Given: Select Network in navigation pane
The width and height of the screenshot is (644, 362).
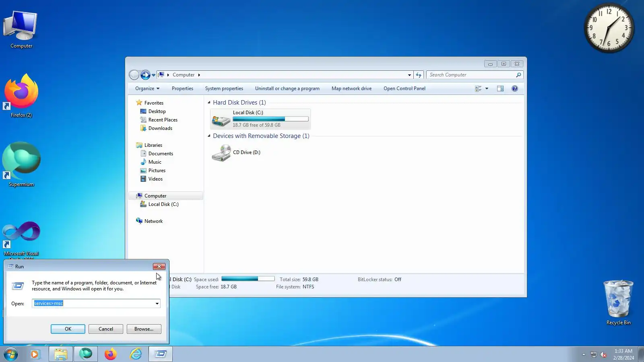Looking at the screenshot, I should (153, 221).
